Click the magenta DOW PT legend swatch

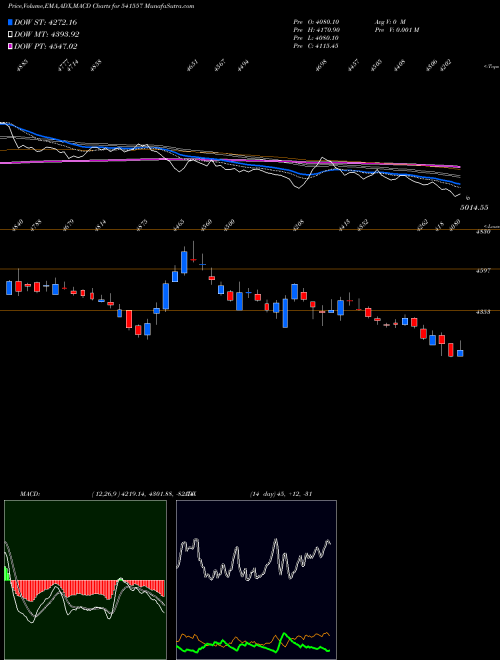tap(10, 47)
